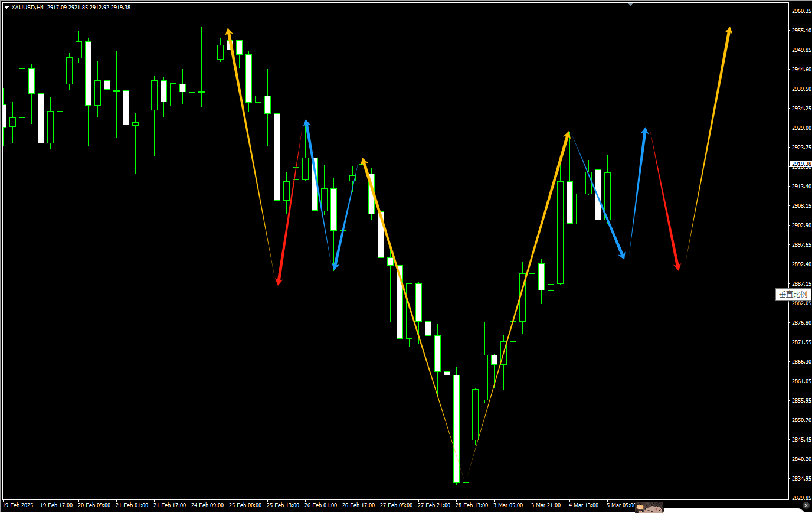Image resolution: width=812 pixels, height=513 pixels.
Task: Select the blue arrowhead peak after red rebound
Action: 306,124
